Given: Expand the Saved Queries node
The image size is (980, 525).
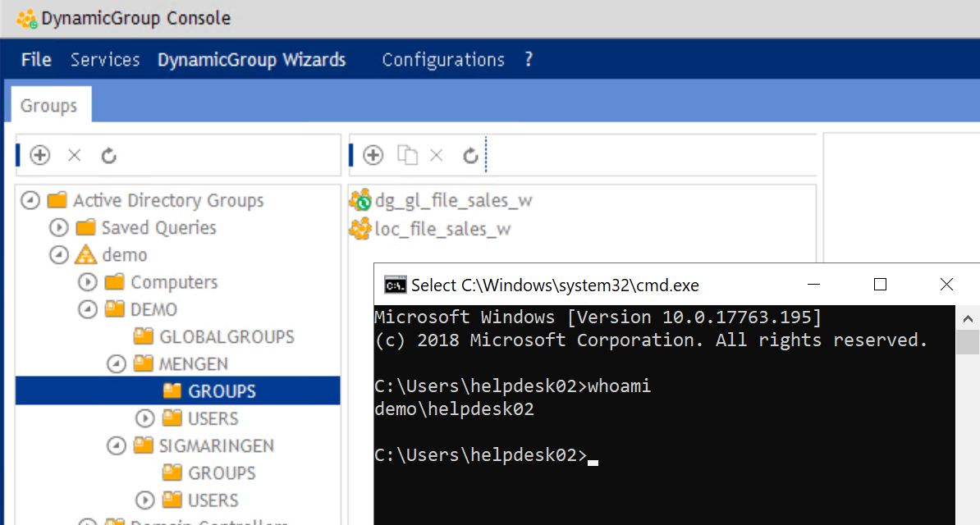Looking at the screenshot, I should point(59,227).
